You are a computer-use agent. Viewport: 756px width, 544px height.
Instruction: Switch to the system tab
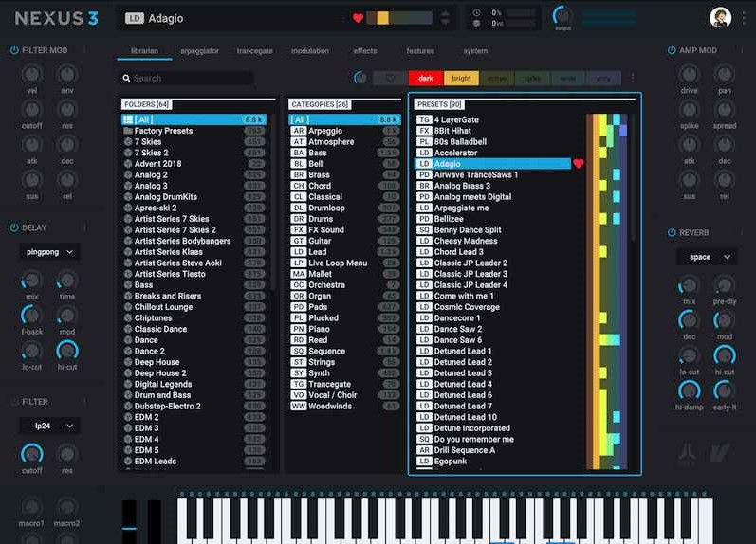(475, 50)
